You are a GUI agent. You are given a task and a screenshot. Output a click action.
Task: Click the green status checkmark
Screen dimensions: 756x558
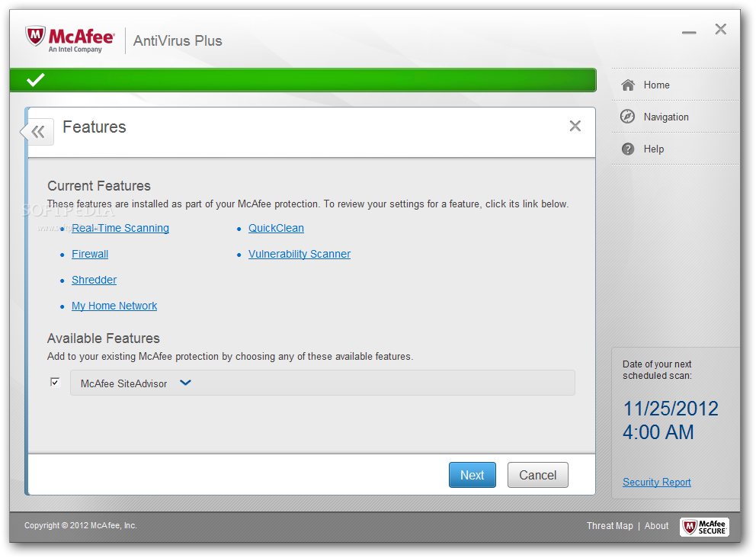click(x=36, y=79)
